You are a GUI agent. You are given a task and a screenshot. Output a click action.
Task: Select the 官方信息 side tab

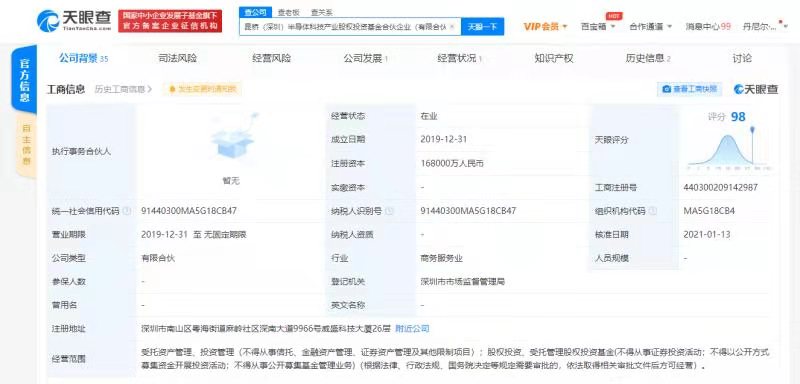pyautogui.click(x=24, y=81)
